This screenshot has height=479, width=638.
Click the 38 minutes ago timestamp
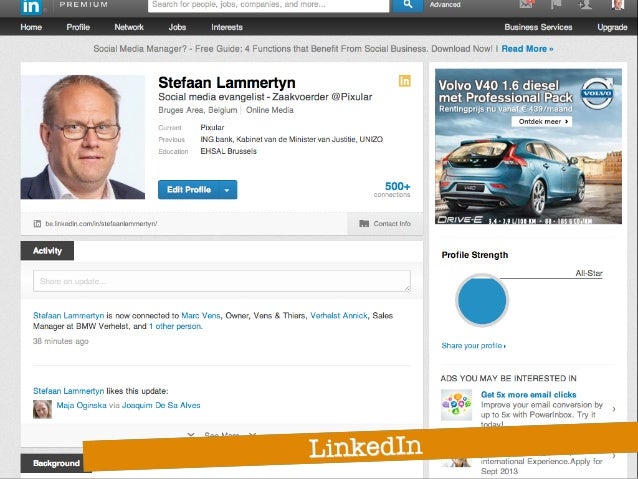pyautogui.click(x=61, y=341)
